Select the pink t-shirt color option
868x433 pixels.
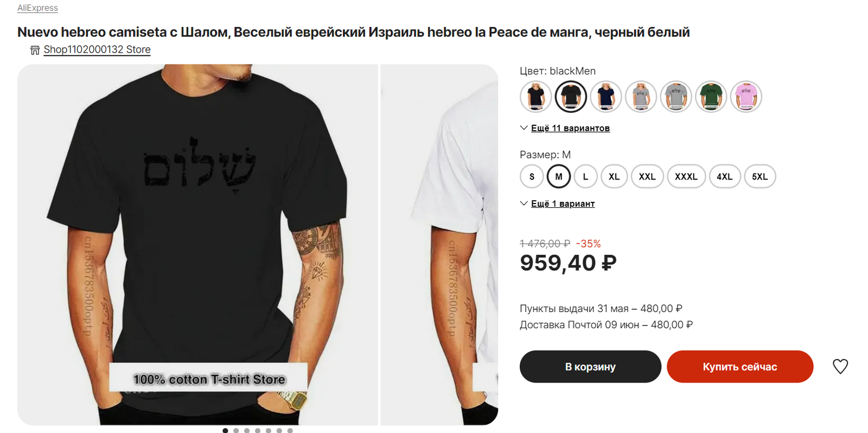[x=746, y=97]
